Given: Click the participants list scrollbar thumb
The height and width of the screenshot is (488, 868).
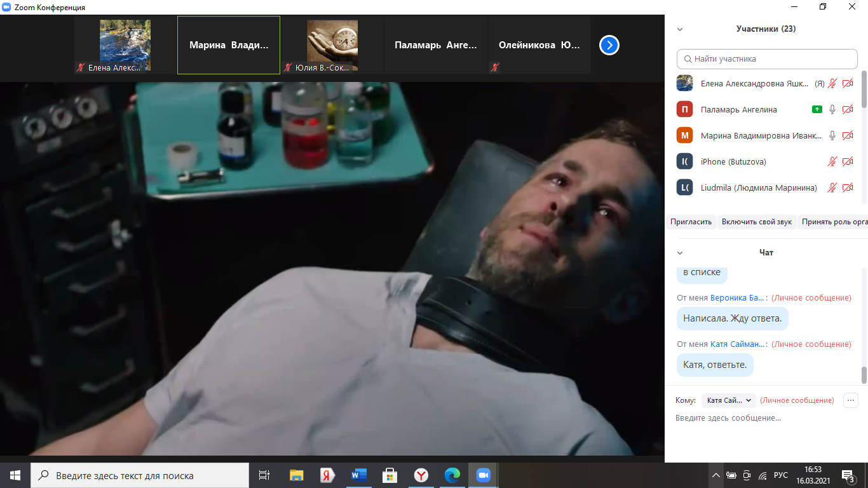Looking at the screenshot, I should click(864, 89).
